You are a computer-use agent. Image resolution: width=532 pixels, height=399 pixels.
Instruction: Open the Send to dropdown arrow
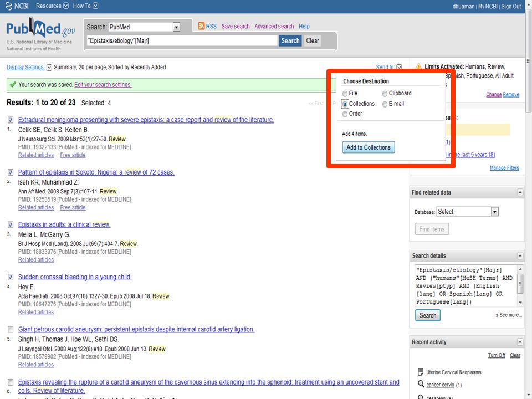pyautogui.click(x=399, y=67)
